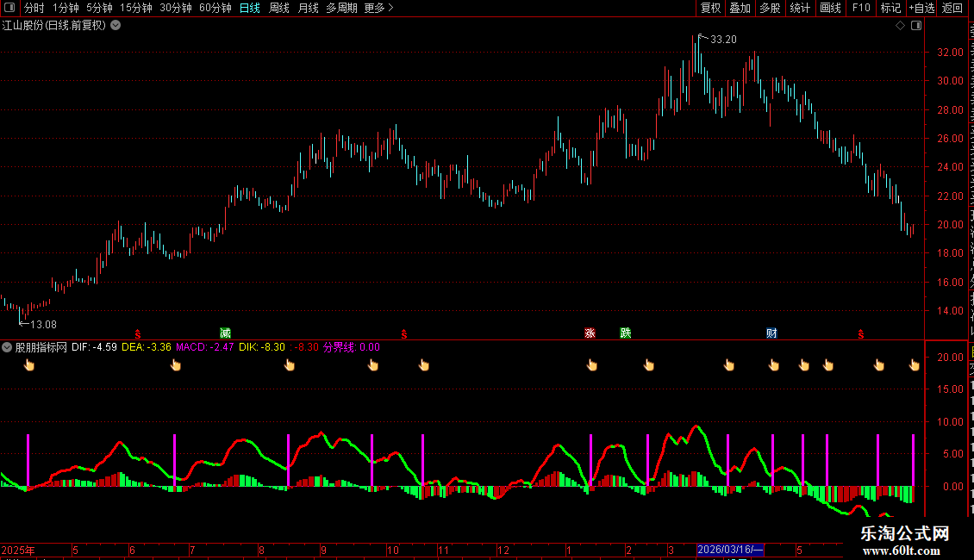Click the blue 财 event marker

771,333
